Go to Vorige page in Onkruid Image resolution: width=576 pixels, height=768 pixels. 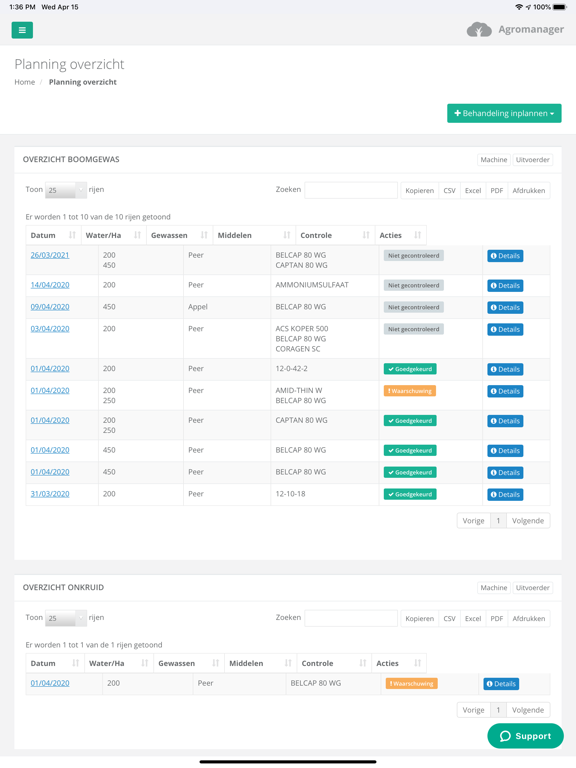tap(473, 710)
